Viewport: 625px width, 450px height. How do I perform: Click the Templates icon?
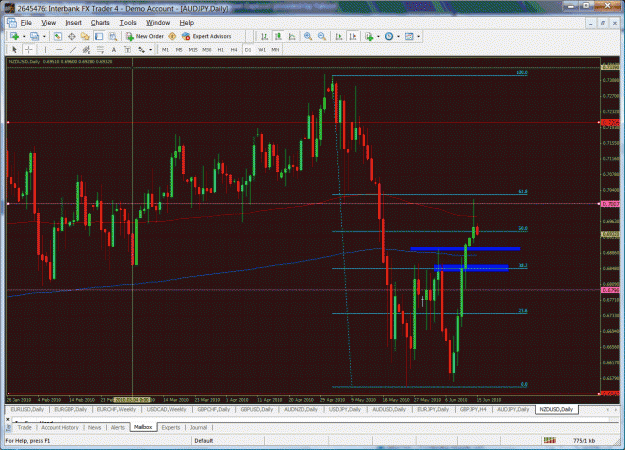(x=409, y=36)
